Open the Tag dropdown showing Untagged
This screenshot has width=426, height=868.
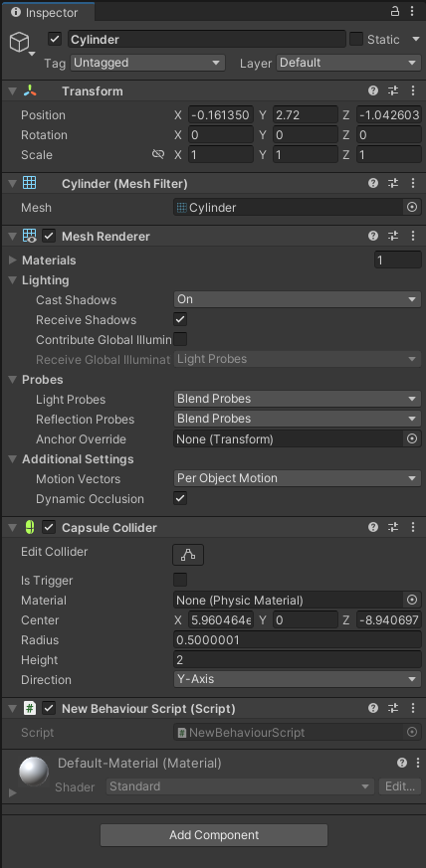coord(148,63)
